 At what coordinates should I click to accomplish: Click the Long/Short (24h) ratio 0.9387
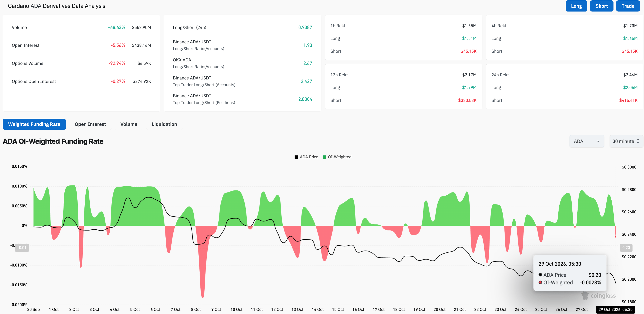[305, 27]
